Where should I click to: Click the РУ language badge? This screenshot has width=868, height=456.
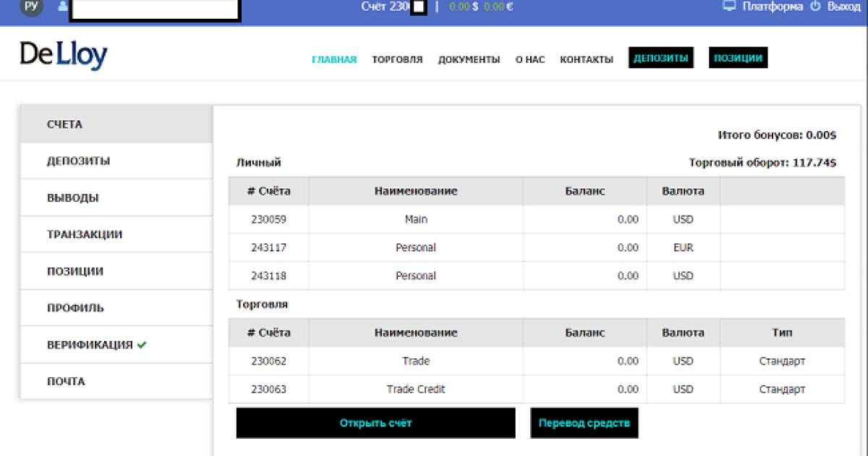32,7
